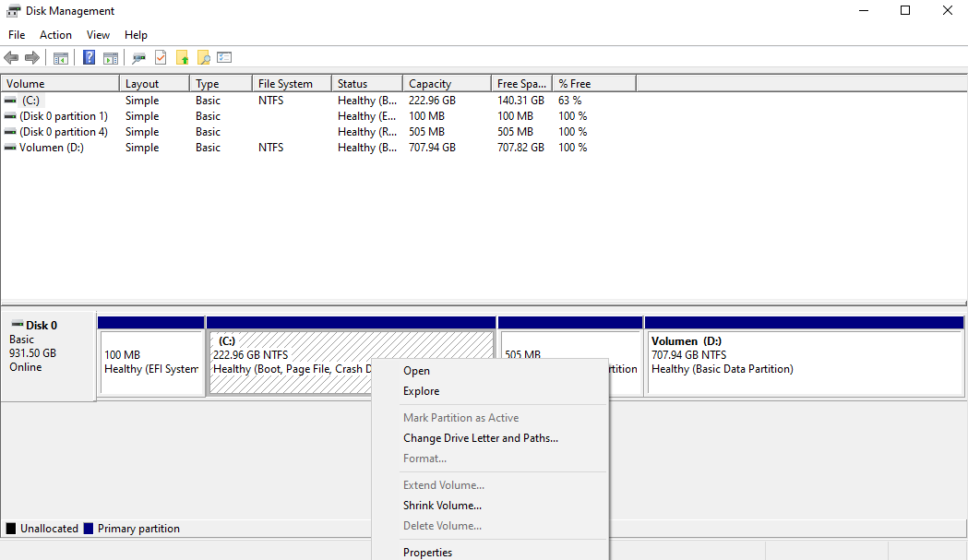The width and height of the screenshot is (968, 560).
Task: Open Properties from the context menu
Action: pyautogui.click(x=490, y=552)
